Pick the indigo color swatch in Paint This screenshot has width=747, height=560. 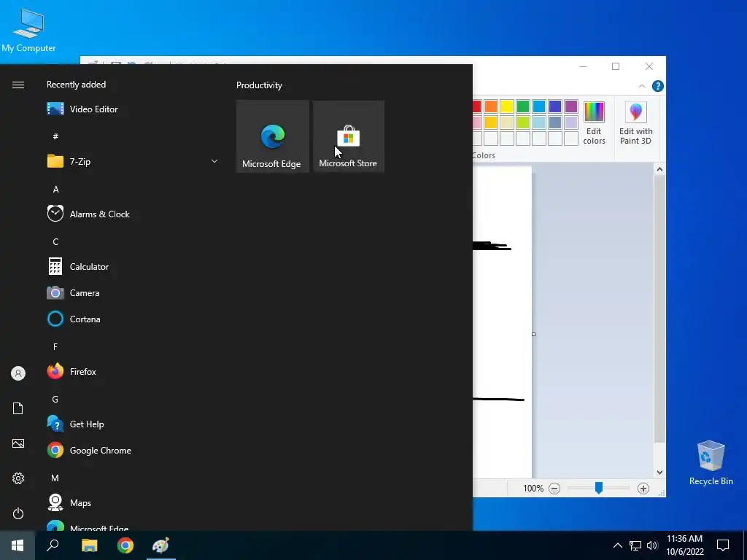(555, 106)
